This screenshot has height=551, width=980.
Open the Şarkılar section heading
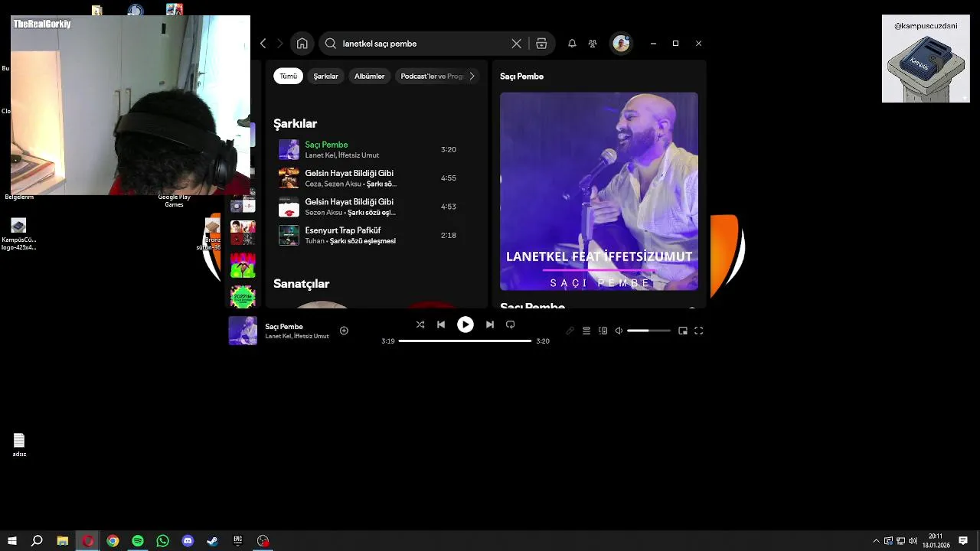point(295,123)
